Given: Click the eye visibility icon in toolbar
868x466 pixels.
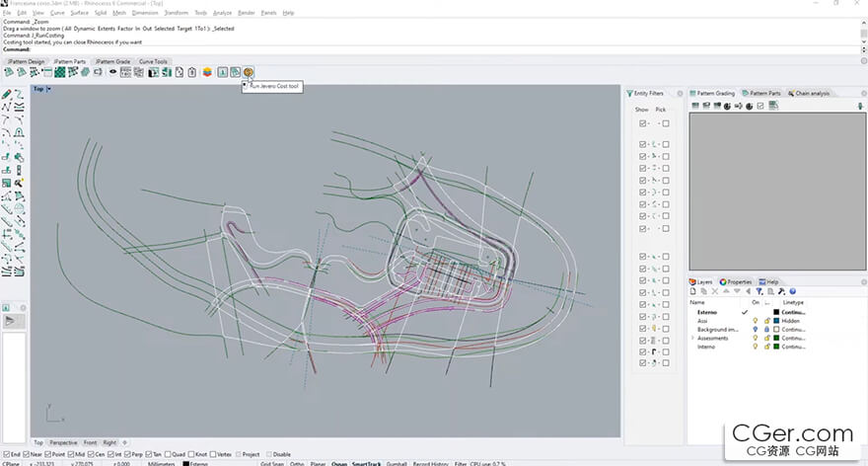Looking at the screenshot, I should click(112, 72).
